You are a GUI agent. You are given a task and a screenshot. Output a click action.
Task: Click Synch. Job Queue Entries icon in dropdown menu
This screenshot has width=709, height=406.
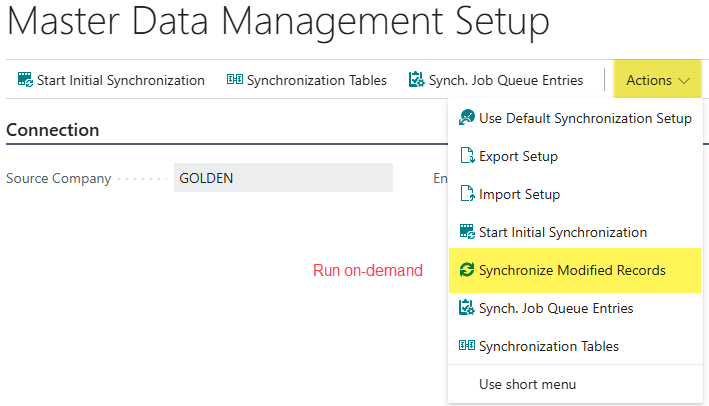pos(466,308)
